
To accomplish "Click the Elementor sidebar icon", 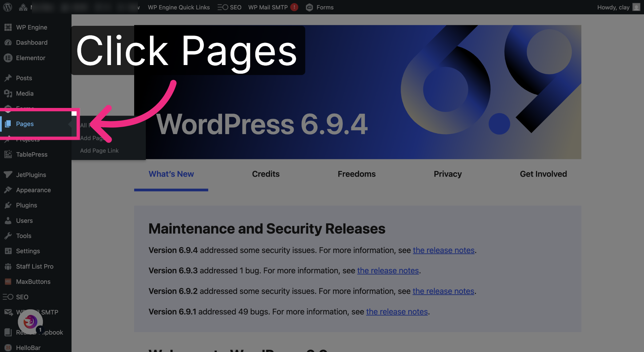I will coord(8,58).
